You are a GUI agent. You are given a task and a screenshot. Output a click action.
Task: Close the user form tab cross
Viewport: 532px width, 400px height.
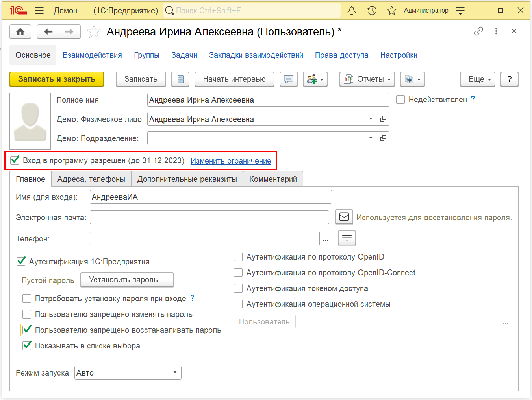514,31
